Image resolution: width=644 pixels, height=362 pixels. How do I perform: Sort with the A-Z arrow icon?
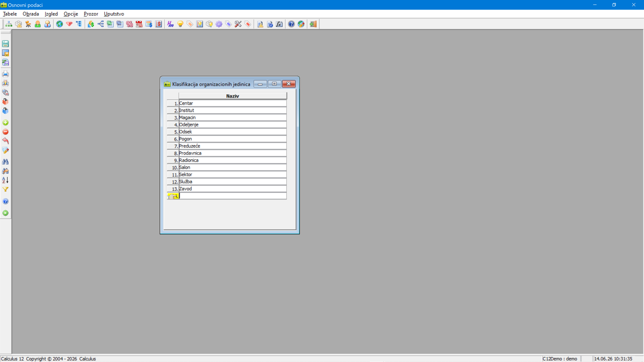coord(6,180)
